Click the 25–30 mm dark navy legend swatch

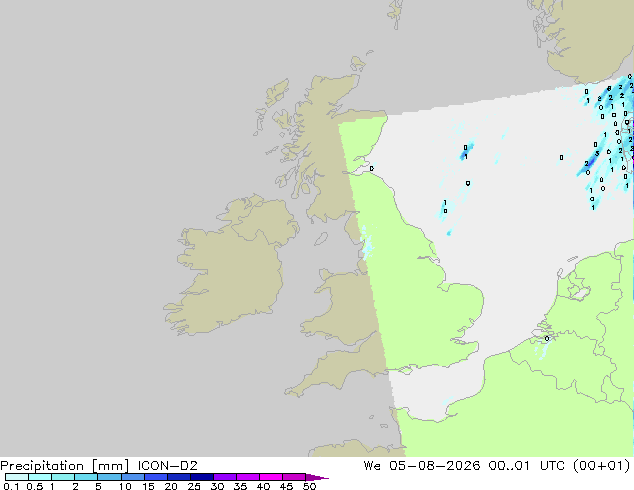coord(201,477)
